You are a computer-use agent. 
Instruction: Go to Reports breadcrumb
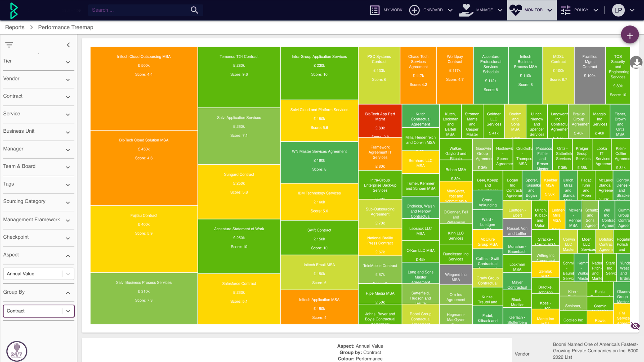coord(15,27)
